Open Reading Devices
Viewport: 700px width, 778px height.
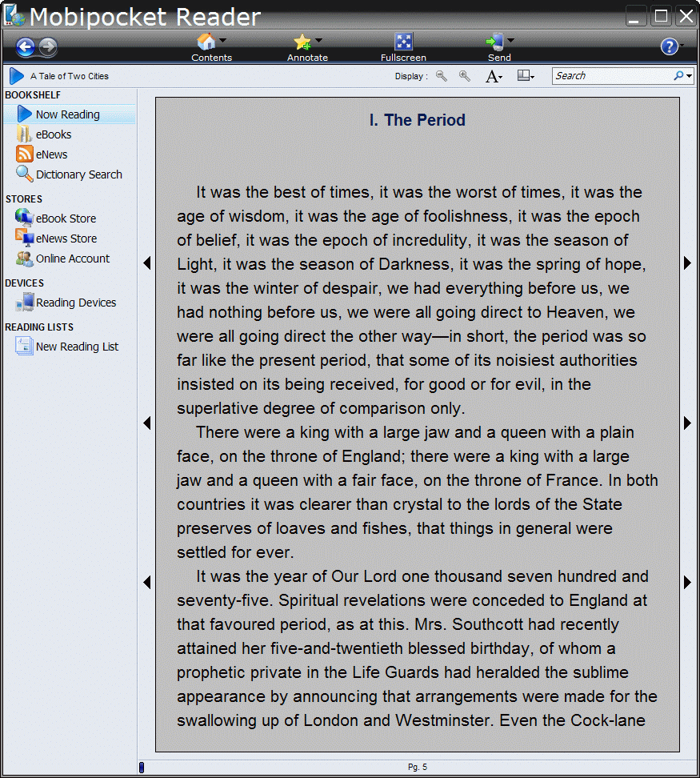pyautogui.click(x=76, y=303)
